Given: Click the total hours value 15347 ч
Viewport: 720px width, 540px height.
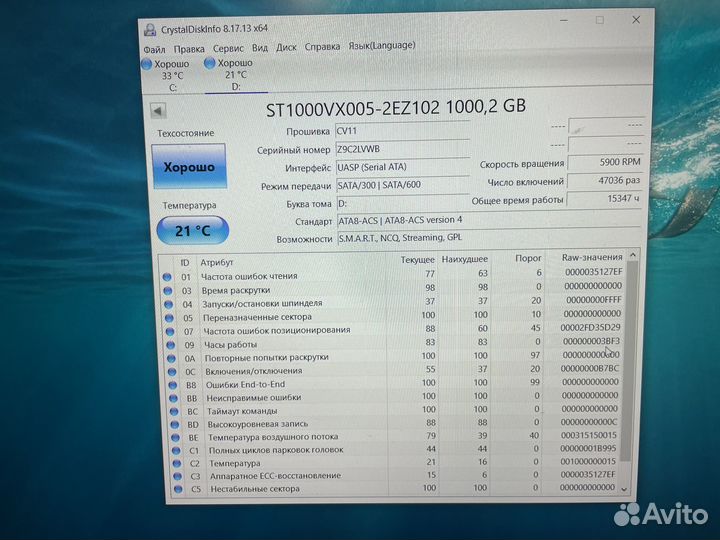Looking at the screenshot, I should pyautogui.click(x=604, y=199).
